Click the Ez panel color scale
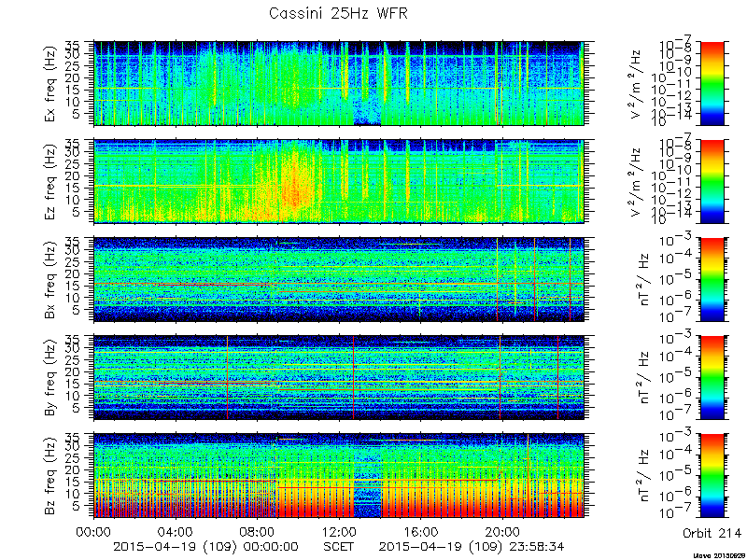Screen dimensions: 747x560 [x=712, y=181]
